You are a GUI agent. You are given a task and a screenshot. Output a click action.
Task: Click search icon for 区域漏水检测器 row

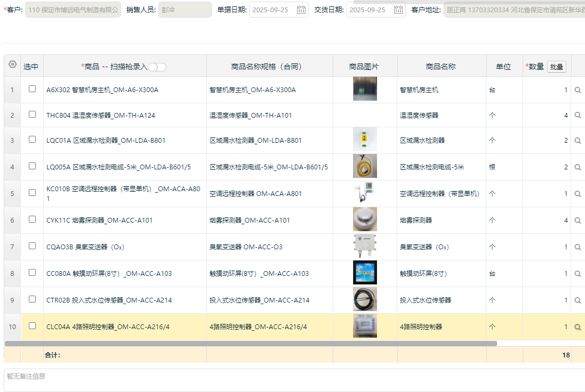[x=578, y=141]
